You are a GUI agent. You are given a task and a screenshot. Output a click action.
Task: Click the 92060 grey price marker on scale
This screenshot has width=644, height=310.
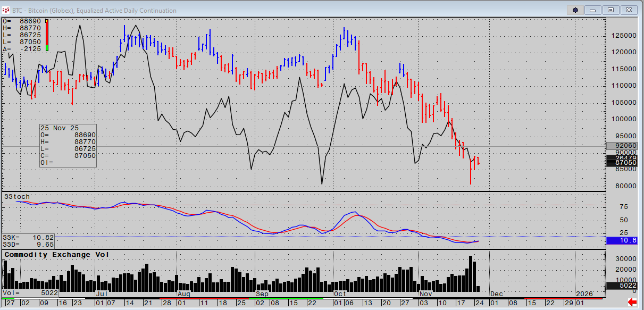621,145
